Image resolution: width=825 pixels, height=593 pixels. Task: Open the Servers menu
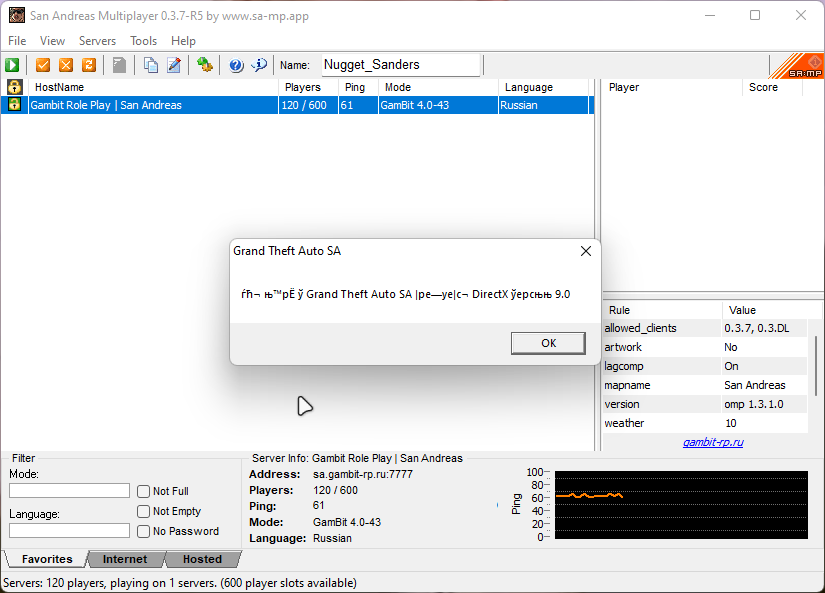coord(97,41)
